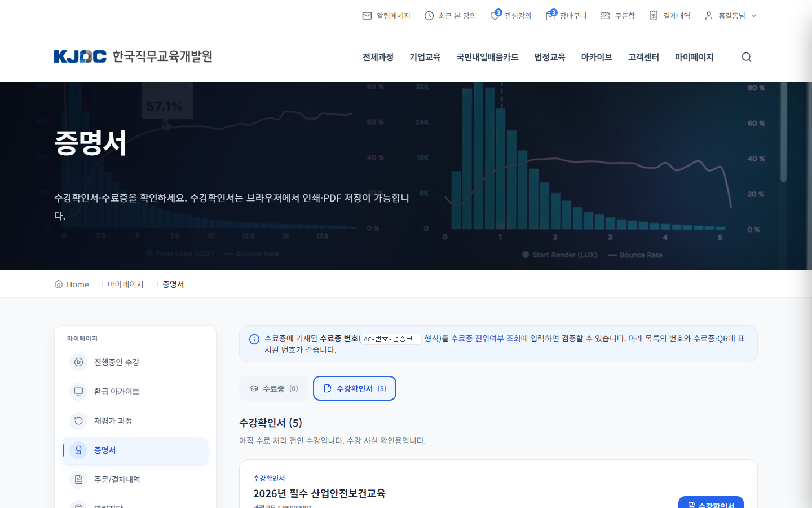Follow the 수료증 진위여부 조회 link
This screenshot has height=508, width=812.
pos(486,339)
